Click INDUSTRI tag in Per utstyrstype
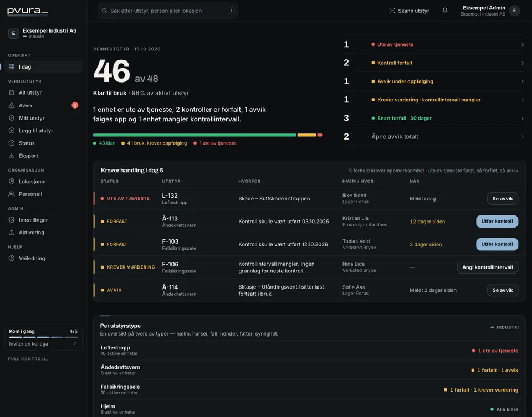Viewport: 532px width, 417px height. point(504,327)
